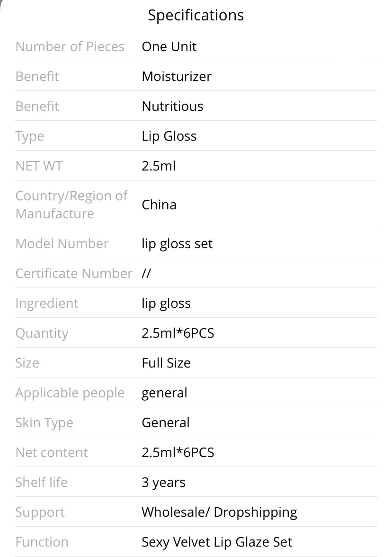Click the Wholesale/ Dropshipping support value
The image size is (392, 557).
(x=220, y=512)
